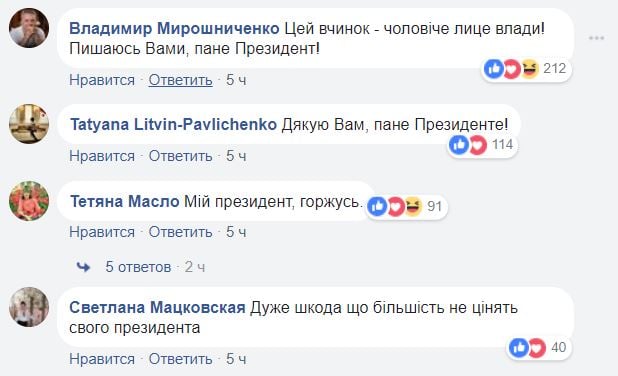
Task: Open Tatyana Litvin-Pavlichenko's avatar
Action: 29,124
